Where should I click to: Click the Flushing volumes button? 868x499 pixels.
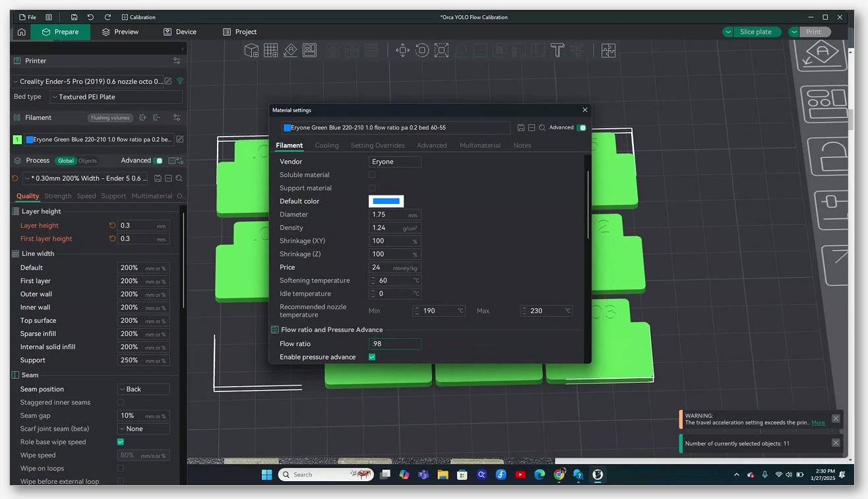pyautogui.click(x=111, y=118)
